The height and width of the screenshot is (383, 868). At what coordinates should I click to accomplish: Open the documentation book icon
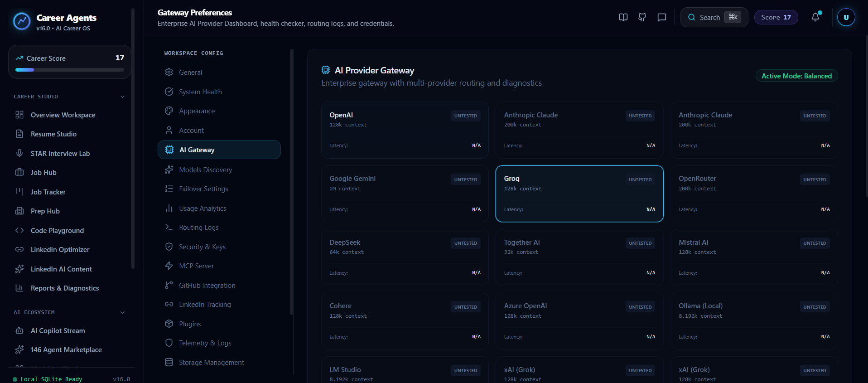click(623, 17)
